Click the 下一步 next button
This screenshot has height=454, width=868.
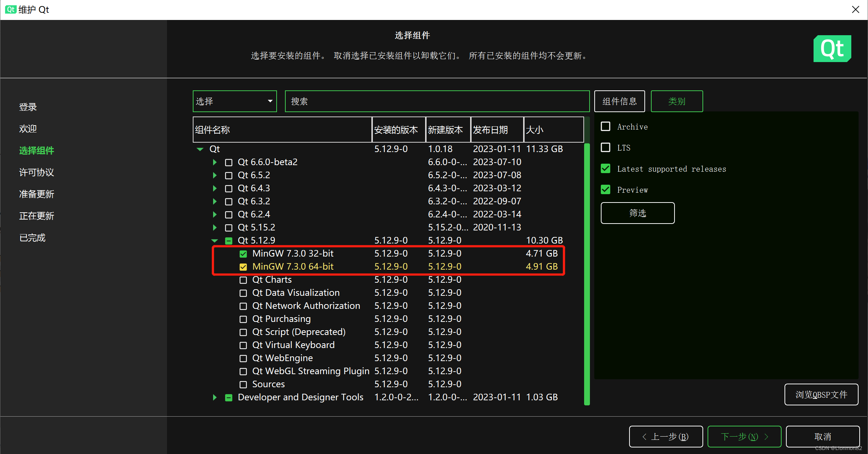[x=744, y=437]
